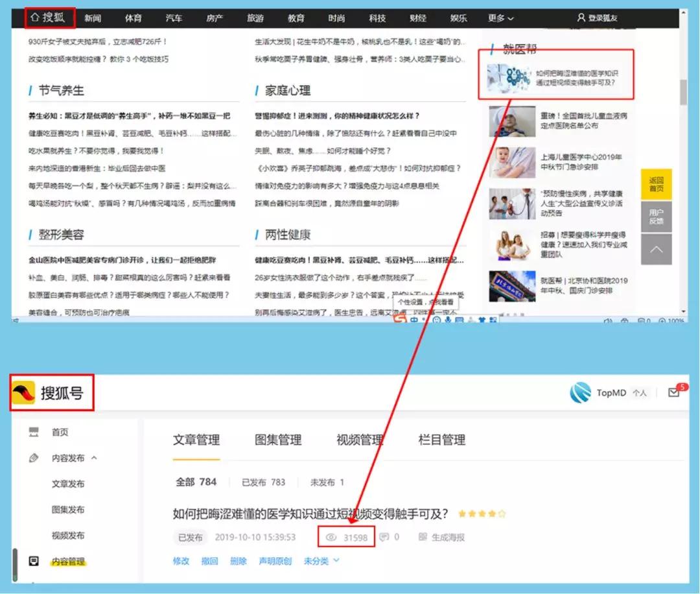Click the four-star article rating
The width and height of the screenshot is (700, 594).
(482, 514)
